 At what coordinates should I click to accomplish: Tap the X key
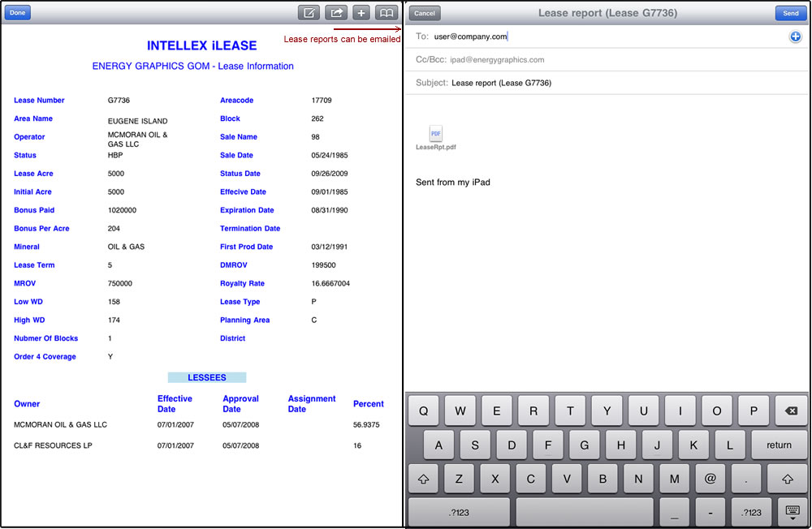click(x=495, y=479)
